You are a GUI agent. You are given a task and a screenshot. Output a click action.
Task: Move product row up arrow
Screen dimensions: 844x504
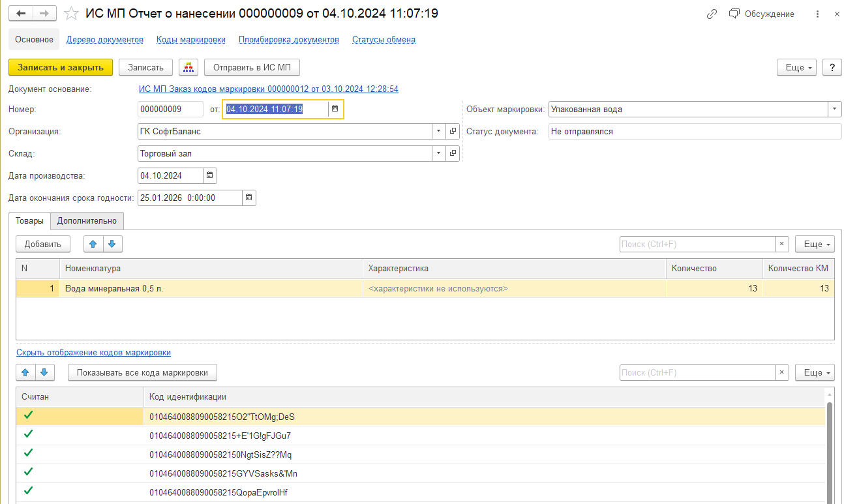coord(93,244)
